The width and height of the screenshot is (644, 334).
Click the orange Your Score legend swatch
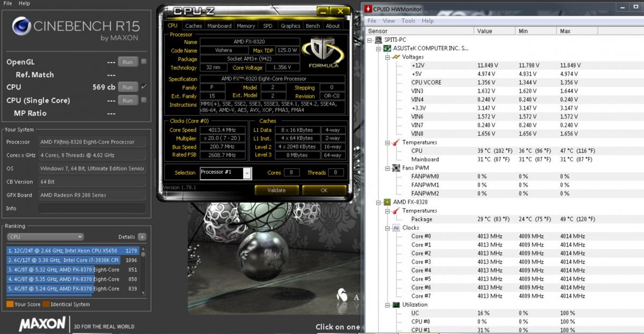pyautogui.click(x=10, y=304)
